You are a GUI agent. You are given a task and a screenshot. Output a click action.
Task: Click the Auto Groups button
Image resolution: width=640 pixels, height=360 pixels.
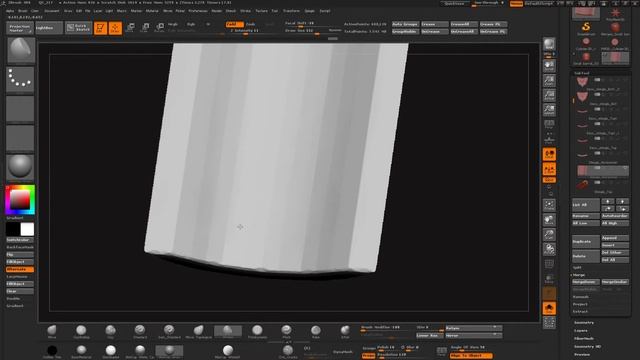click(x=405, y=24)
